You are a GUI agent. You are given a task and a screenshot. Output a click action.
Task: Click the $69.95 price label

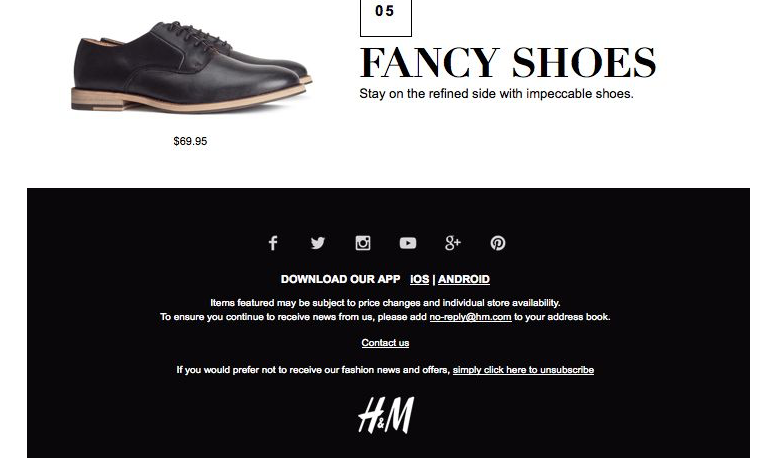190,141
